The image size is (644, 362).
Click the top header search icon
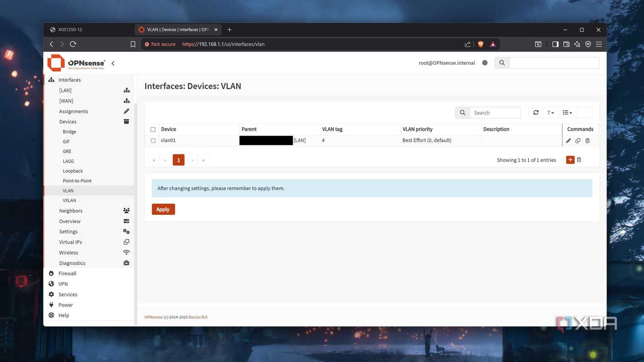click(502, 63)
